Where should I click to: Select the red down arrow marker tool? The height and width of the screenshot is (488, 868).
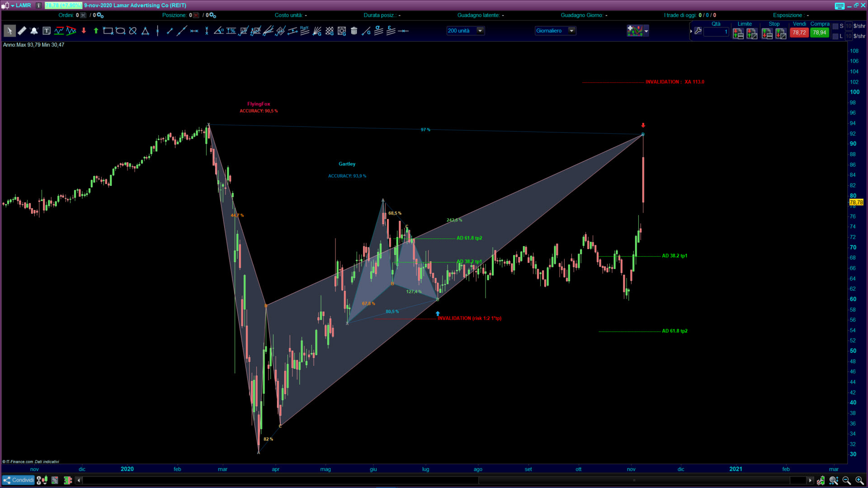[84, 31]
